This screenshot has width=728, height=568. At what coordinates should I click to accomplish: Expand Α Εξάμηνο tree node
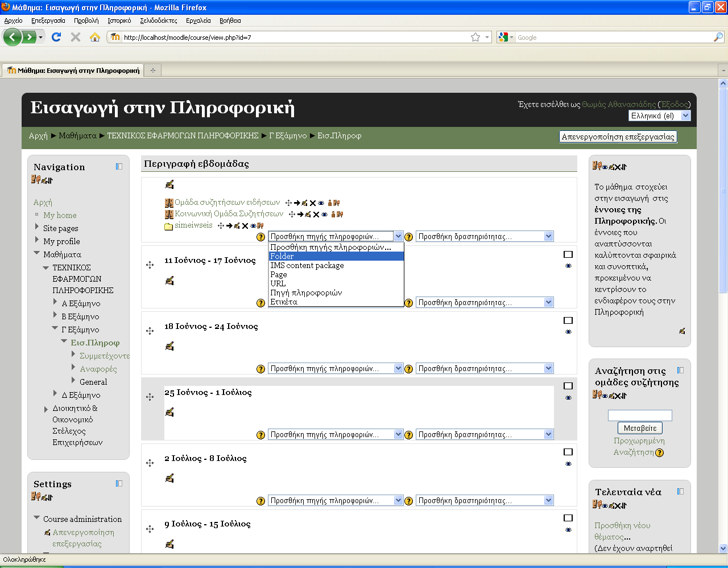point(55,302)
